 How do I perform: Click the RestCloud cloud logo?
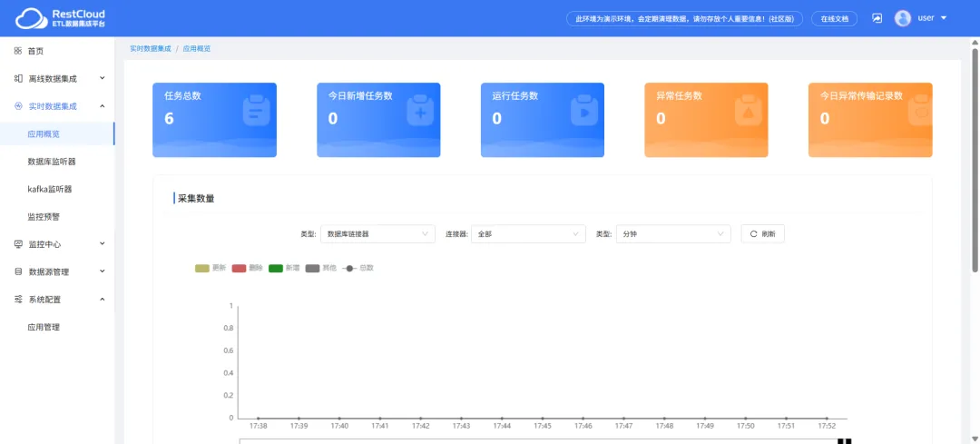click(32, 19)
